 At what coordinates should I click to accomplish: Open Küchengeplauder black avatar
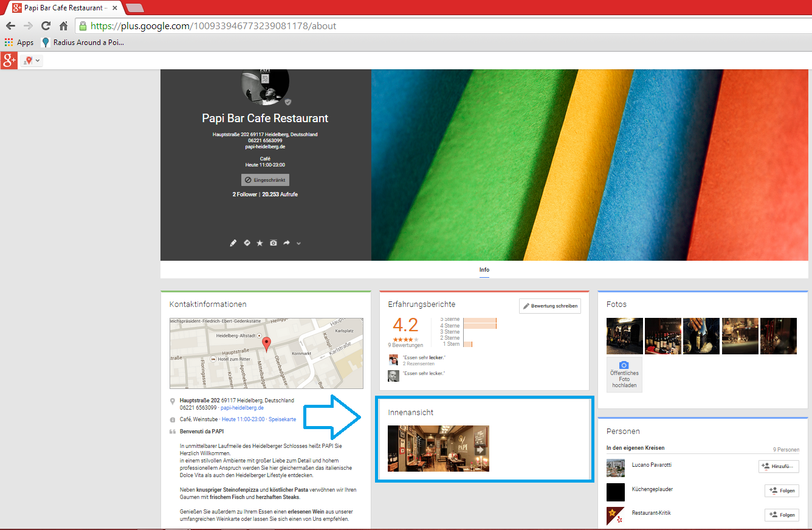tap(616, 492)
